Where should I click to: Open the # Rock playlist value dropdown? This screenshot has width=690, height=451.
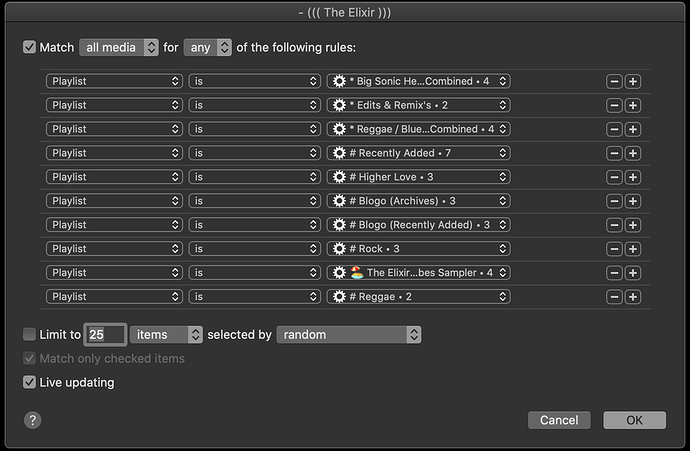(418, 249)
